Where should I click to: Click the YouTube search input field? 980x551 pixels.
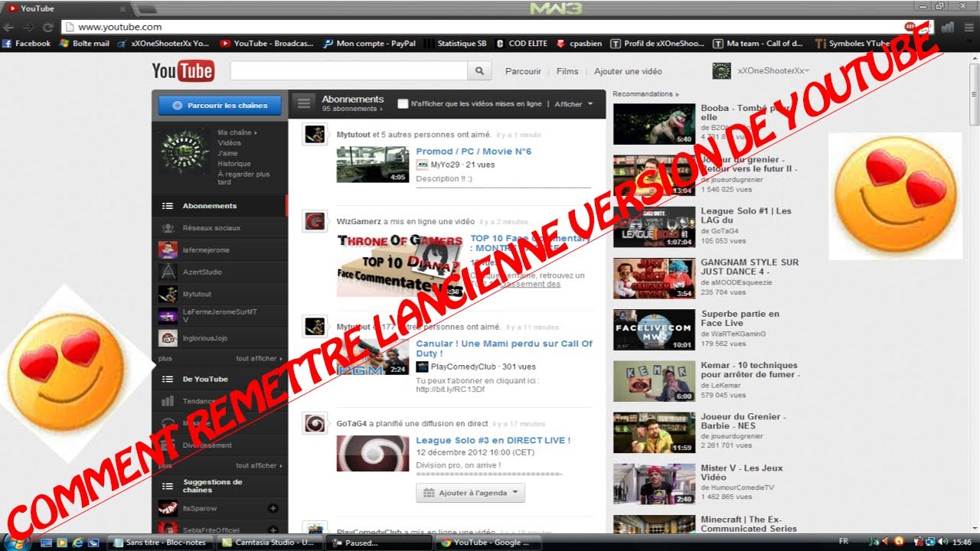pyautogui.click(x=349, y=71)
